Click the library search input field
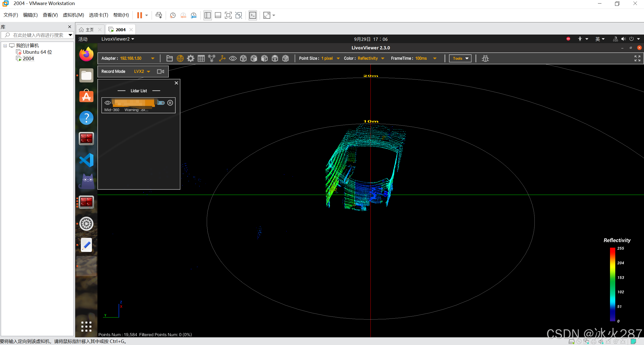644x345 pixels. (x=37, y=35)
